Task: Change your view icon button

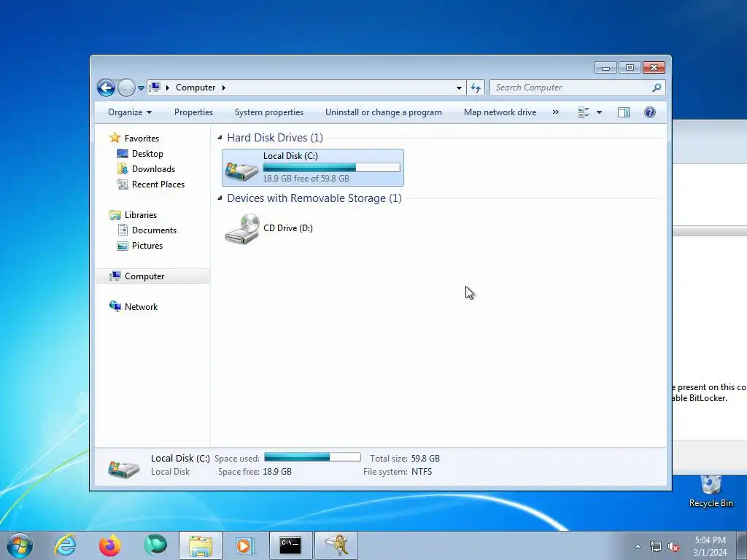Action: (584, 112)
